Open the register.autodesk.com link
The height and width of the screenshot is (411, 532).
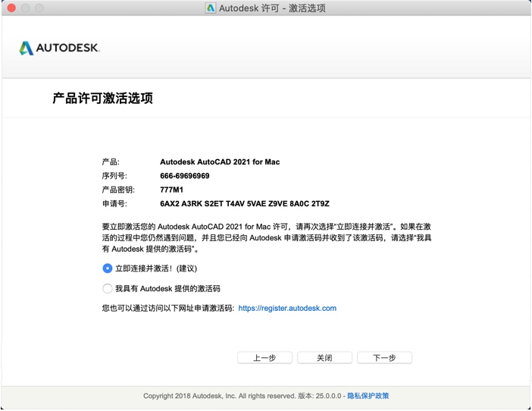coord(287,308)
